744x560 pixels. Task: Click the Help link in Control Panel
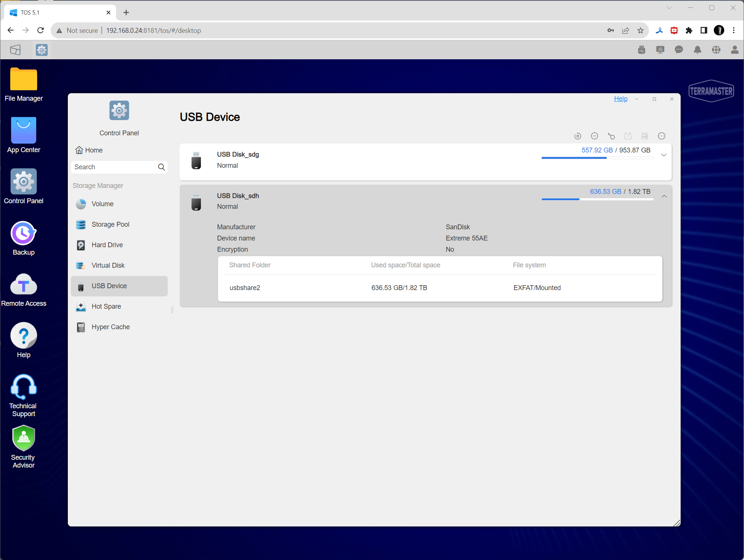click(x=621, y=99)
